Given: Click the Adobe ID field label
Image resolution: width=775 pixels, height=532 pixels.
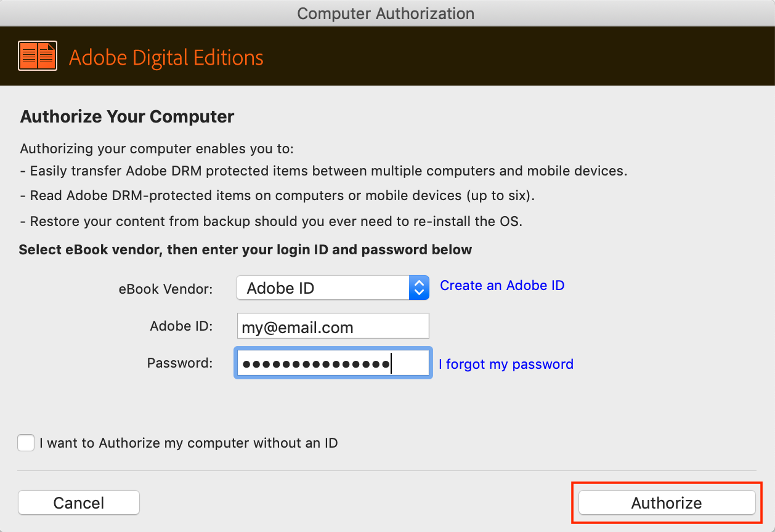Looking at the screenshot, I should (x=181, y=326).
